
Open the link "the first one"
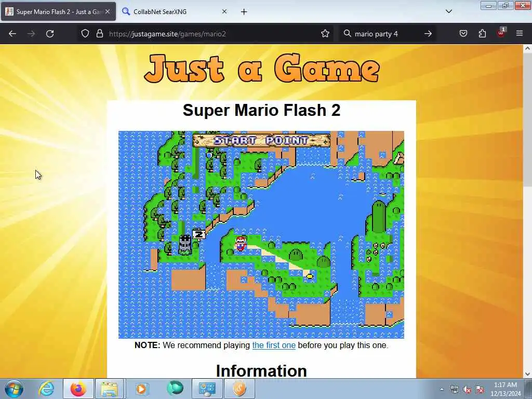274,345
